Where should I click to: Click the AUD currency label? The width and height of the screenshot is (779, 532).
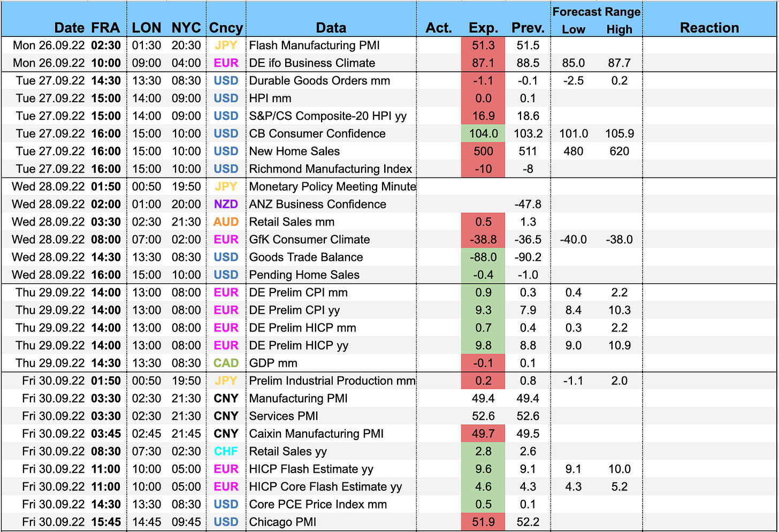coord(226,222)
